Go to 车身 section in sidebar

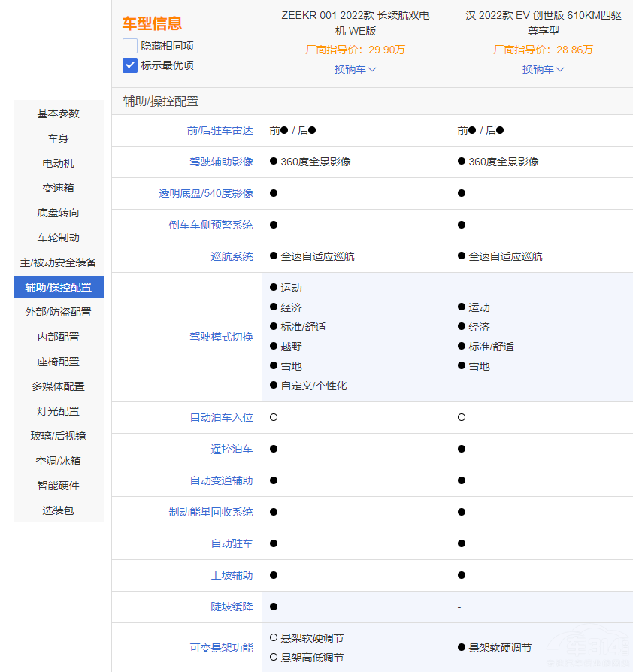tap(59, 138)
